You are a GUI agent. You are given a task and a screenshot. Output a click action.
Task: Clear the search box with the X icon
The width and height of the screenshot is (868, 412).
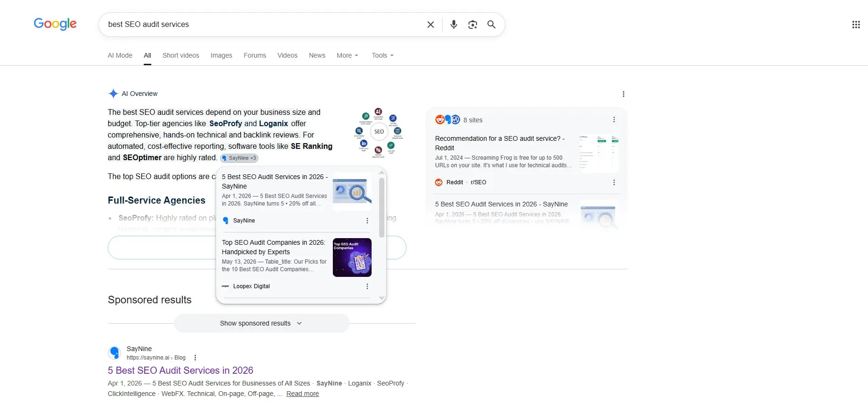(x=430, y=25)
